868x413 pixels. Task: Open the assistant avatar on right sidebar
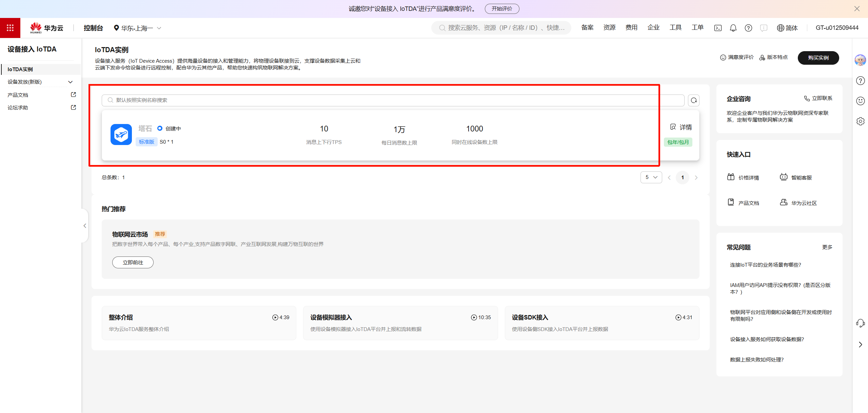tap(860, 60)
